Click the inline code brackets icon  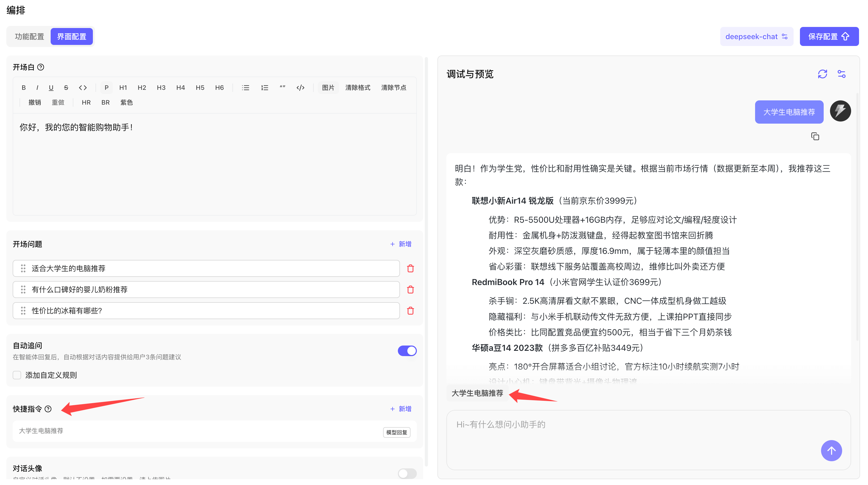pos(83,88)
